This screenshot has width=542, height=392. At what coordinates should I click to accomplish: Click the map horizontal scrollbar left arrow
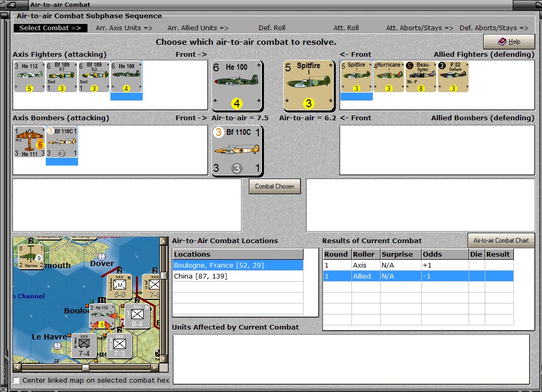[x=17, y=368]
